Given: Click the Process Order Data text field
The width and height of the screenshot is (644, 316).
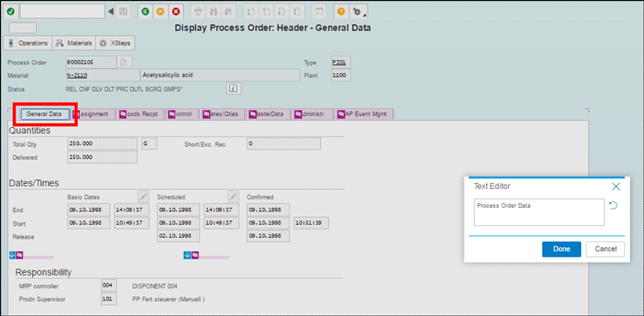Looking at the screenshot, I should [539, 212].
